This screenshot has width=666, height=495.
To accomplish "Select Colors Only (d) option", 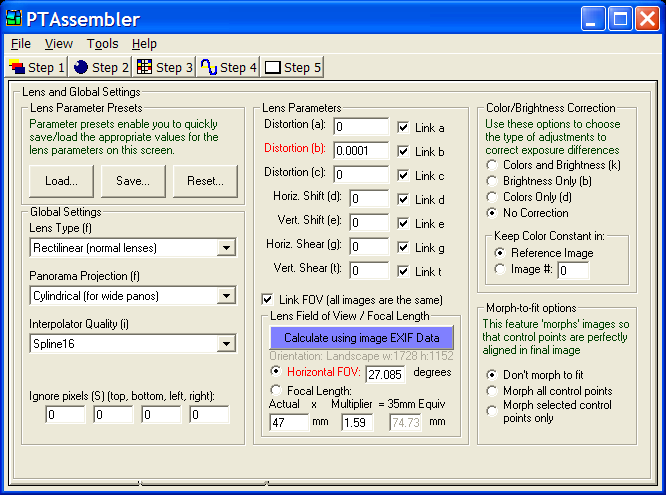I will tap(491, 197).
